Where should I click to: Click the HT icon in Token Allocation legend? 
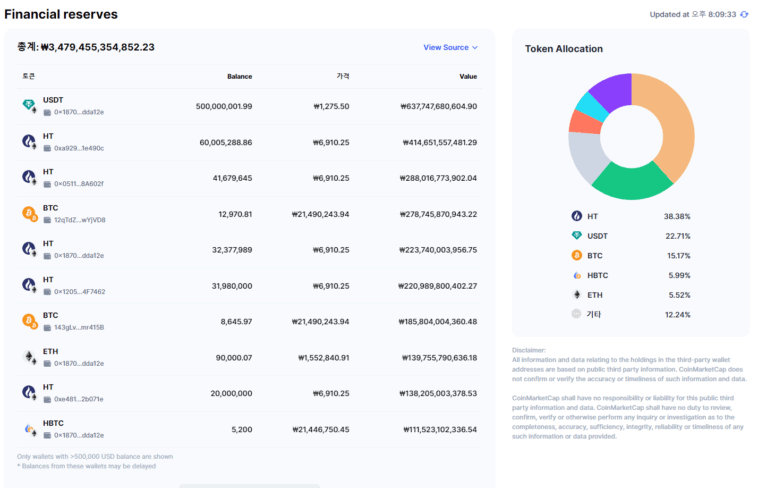click(x=577, y=216)
